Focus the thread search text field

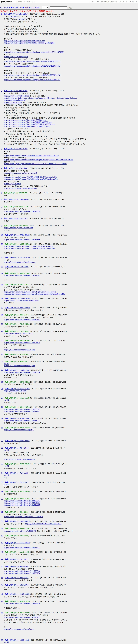[59, 8]
